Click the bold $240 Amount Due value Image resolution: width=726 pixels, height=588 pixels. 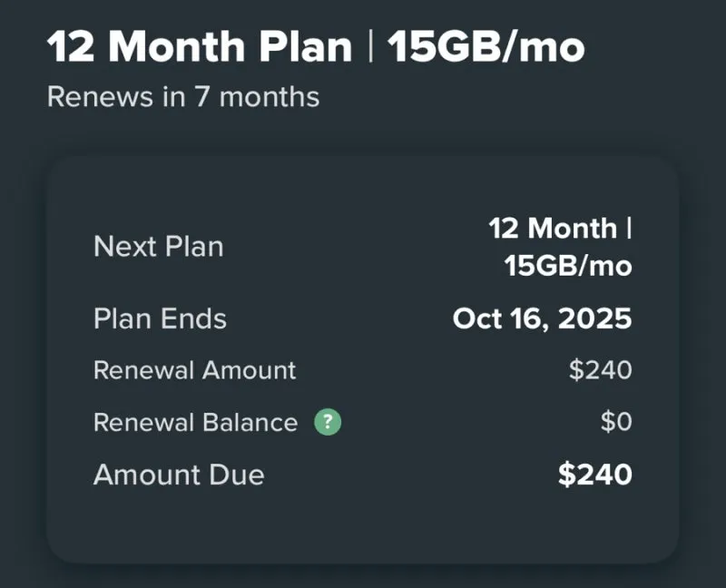(594, 475)
